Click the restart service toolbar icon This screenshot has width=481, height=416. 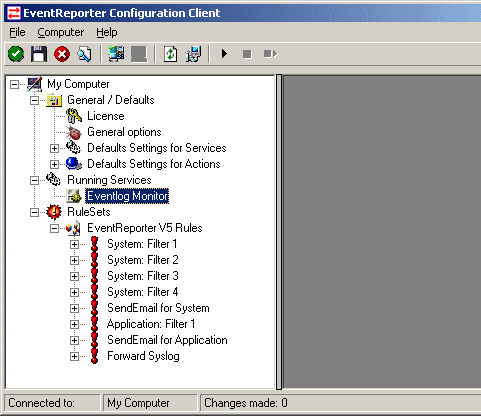pyautogui.click(x=270, y=54)
